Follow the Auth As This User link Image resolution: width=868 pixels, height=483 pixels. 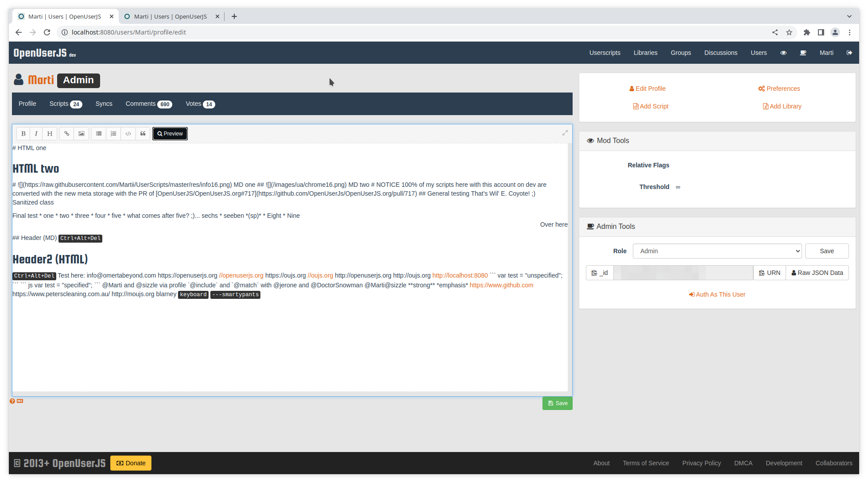717,294
